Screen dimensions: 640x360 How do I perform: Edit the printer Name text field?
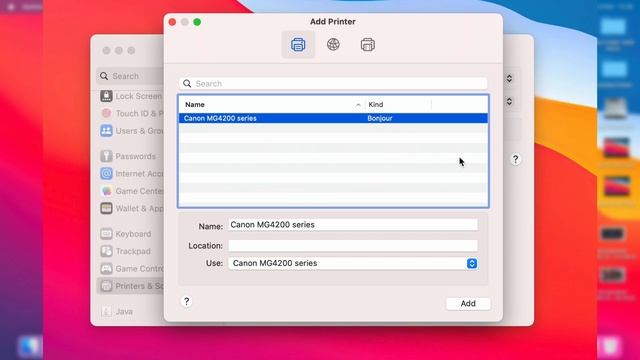tap(353, 225)
